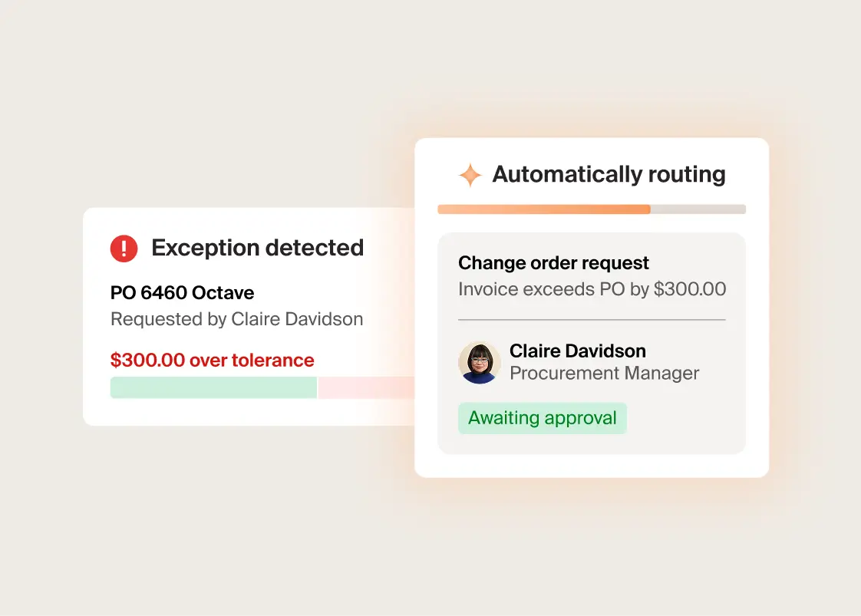Click the red exclamation alert icon
The width and height of the screenshot is (861, 616).
point(124,248)
